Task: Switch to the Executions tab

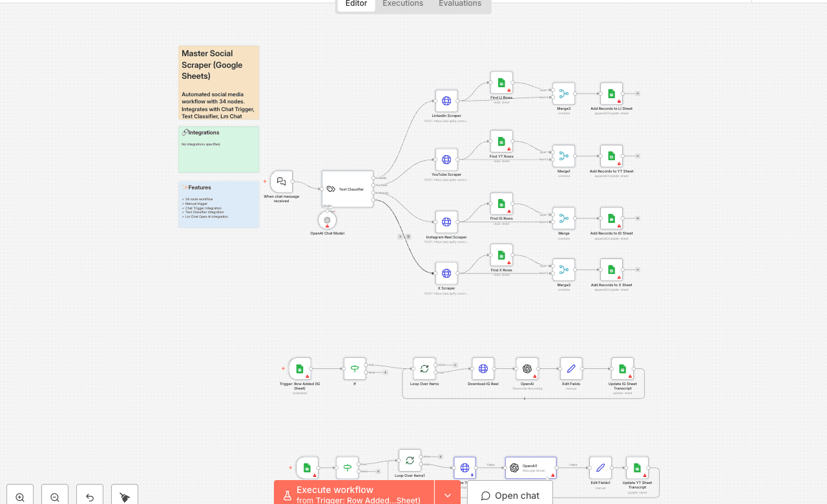Action: click(x=402, y=4)
